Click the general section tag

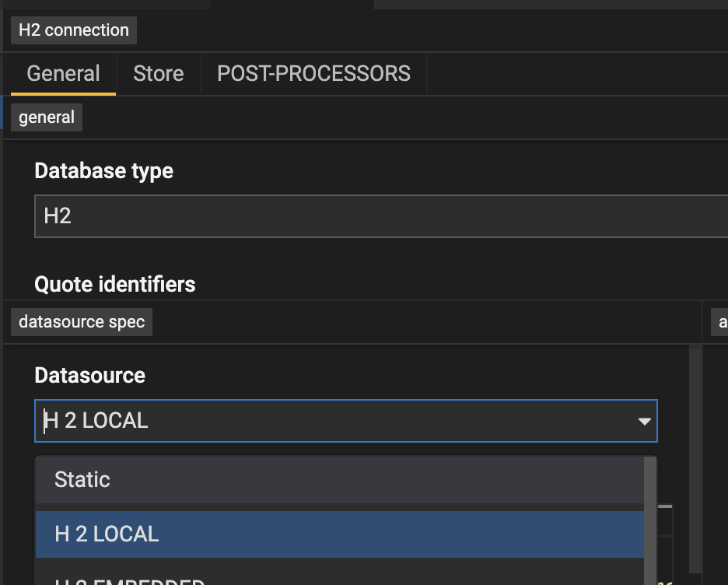coord(46,117)
